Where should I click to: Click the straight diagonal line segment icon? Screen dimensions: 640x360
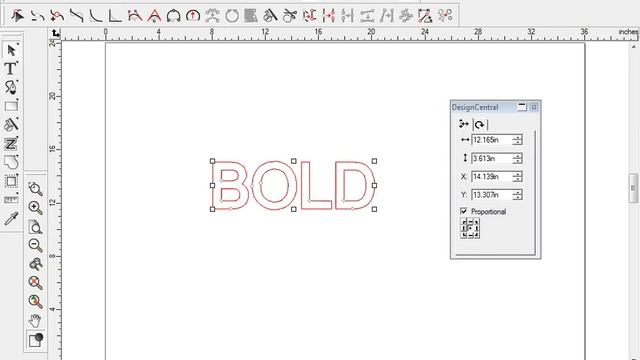coord(76,16)
